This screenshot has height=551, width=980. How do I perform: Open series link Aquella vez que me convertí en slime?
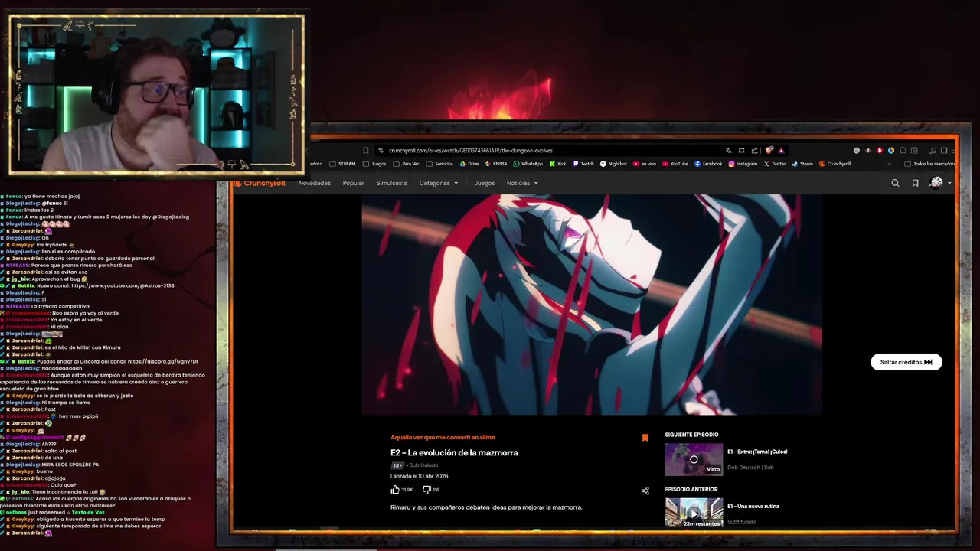[443, 437]
